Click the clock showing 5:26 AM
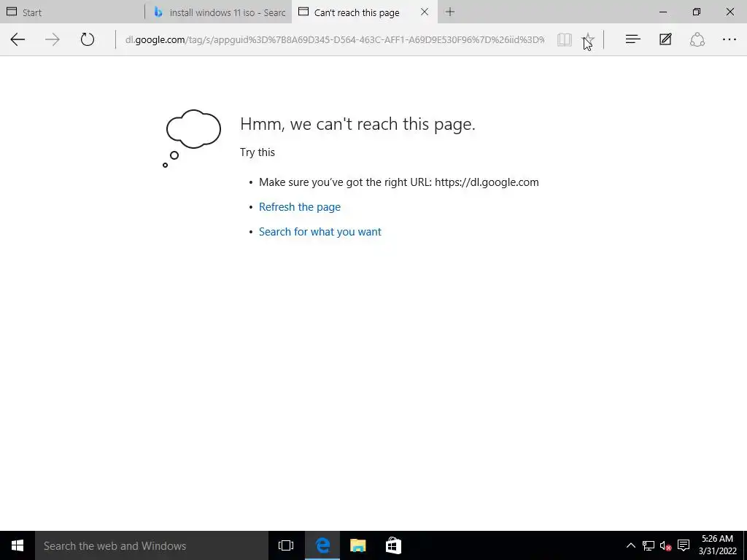Viewport: 747px width, 560px height. click(718, 545)
